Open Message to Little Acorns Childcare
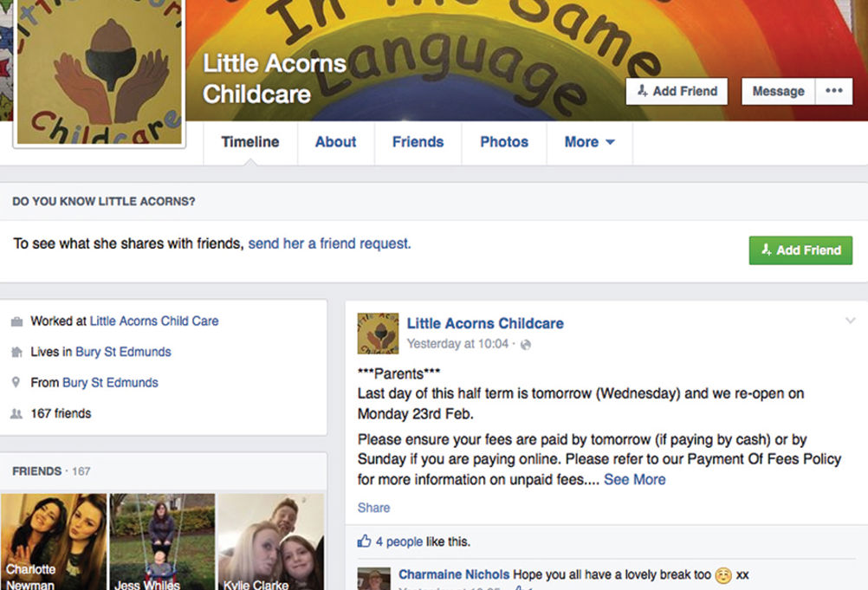This screenshot has height=590, width=868. coord(778,91)
